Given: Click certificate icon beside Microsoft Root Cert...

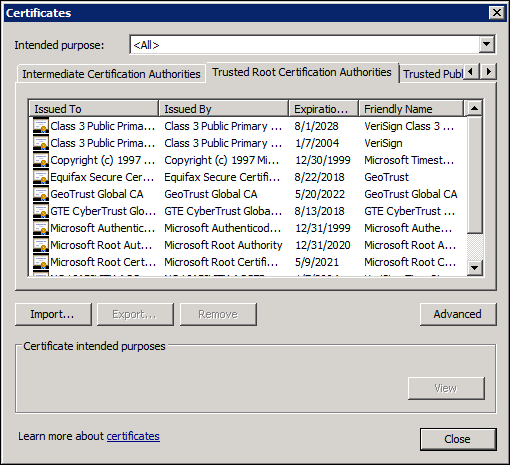Looking at the screenshot, I should [41, 262].
